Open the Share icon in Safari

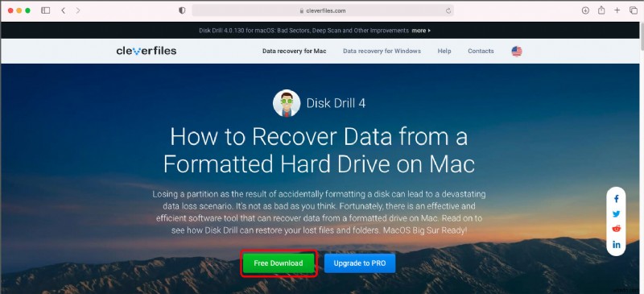pyautogui.click(x=601, y=10)
